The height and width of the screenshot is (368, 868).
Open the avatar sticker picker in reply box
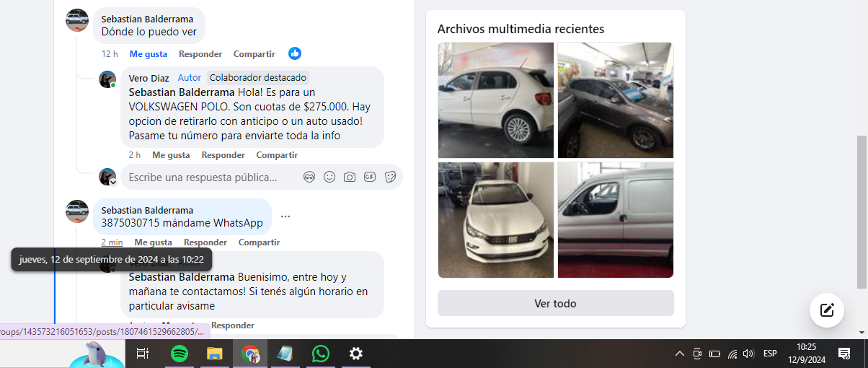click(x=309, y=177)
